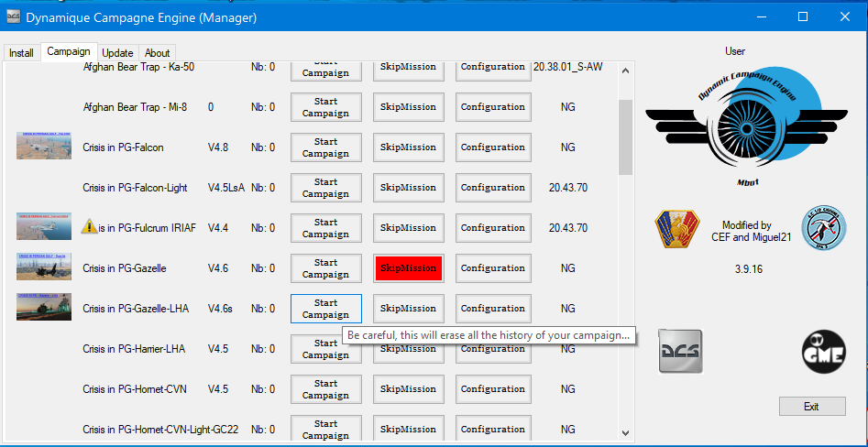Click the Dynamic Campaign Engine turbine logo
Image resolution: width=868 pixels, height=447 pixels.
pos(746,125)
